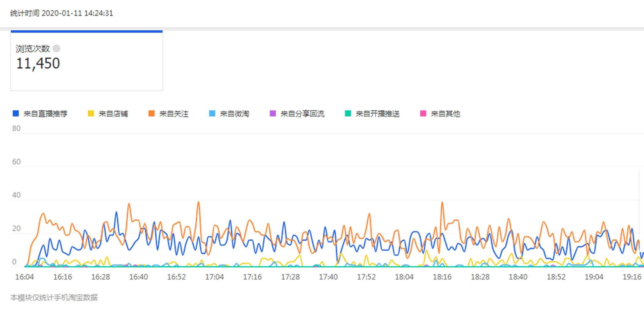
Task: Select the 17:04 label on time axis
Action: click(x=214, y=277)
